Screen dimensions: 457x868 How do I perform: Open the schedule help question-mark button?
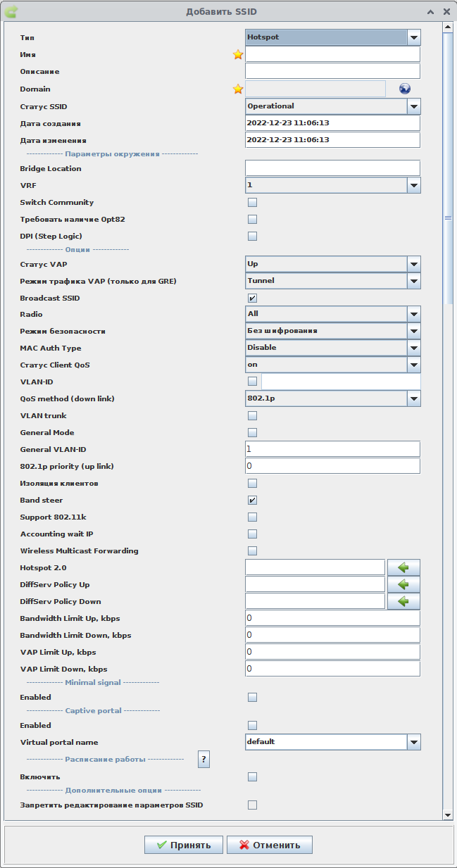click(x=204, y=759)
